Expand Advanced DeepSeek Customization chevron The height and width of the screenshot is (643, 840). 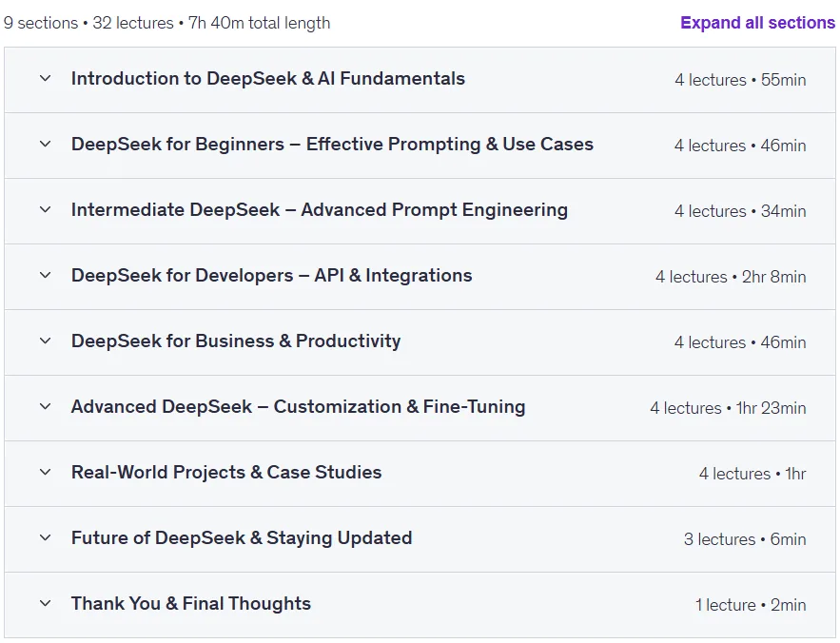point(46,407)
